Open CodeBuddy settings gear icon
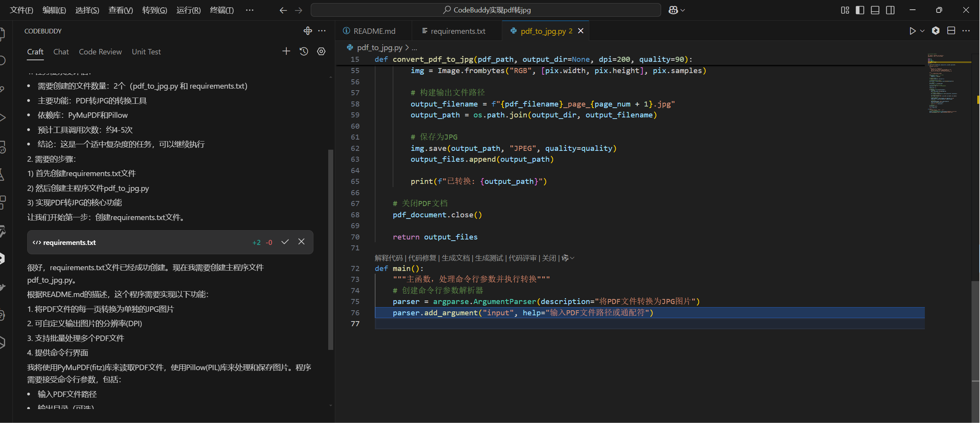Screen dimensions: 980x423 [321, 51]
